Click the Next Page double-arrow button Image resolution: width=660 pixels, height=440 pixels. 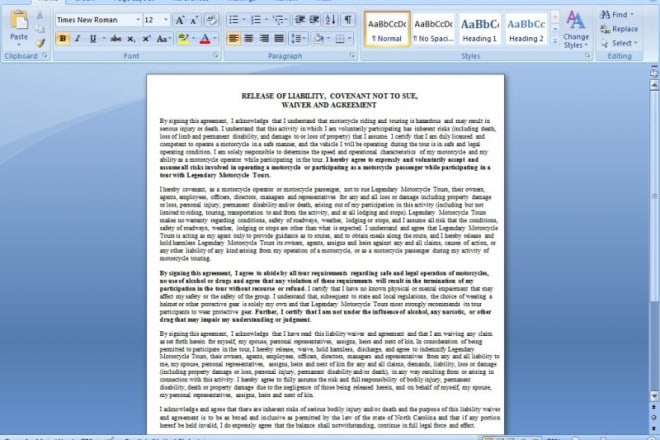[654, 428]
